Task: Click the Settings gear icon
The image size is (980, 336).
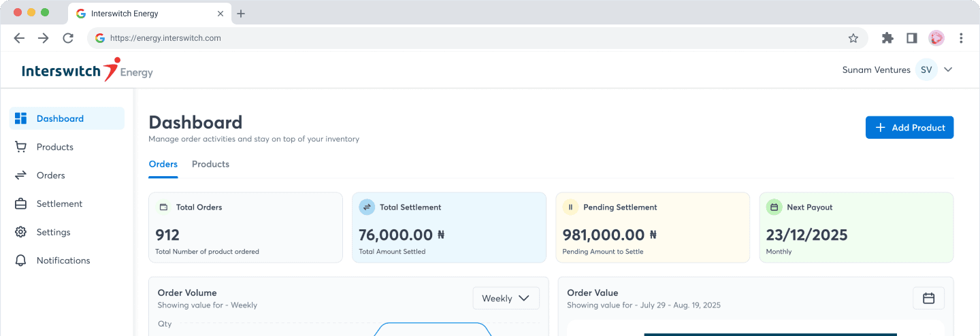Action: (x=20, y=232)
